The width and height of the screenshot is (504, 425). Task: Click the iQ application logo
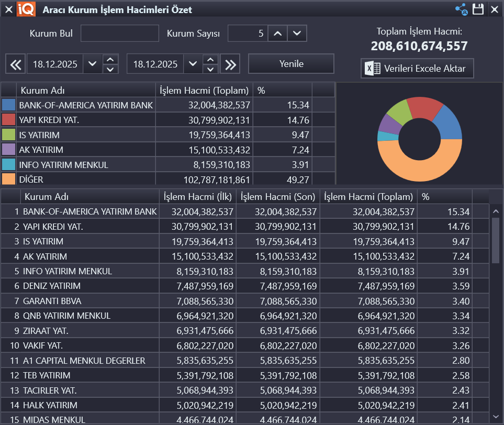[x=26, y=9]
